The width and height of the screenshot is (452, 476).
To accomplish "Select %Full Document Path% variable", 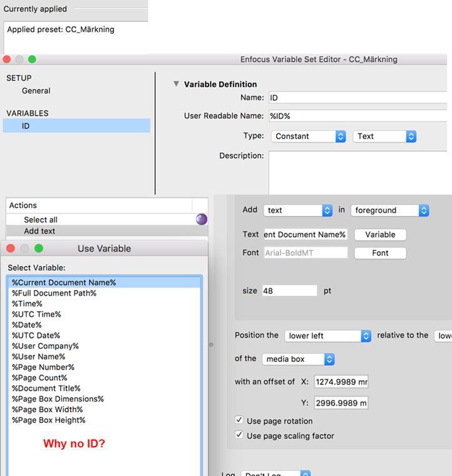I will coord(105,293).
